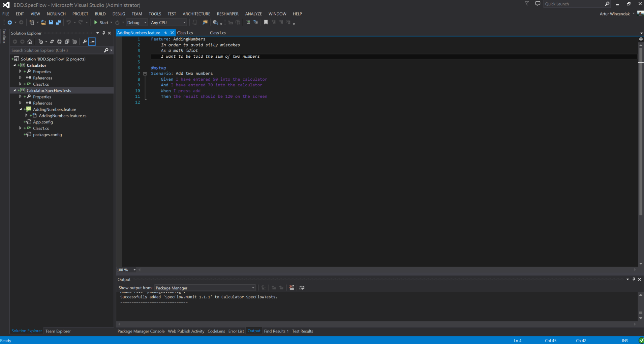Click the Save All toolbar icon
The image size is (644, 344).
coord(58,23)
